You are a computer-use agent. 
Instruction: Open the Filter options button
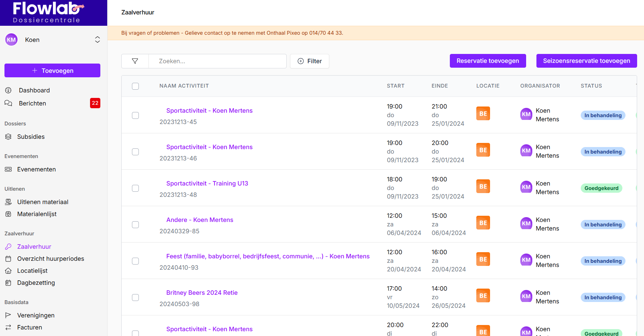point(309,61)
